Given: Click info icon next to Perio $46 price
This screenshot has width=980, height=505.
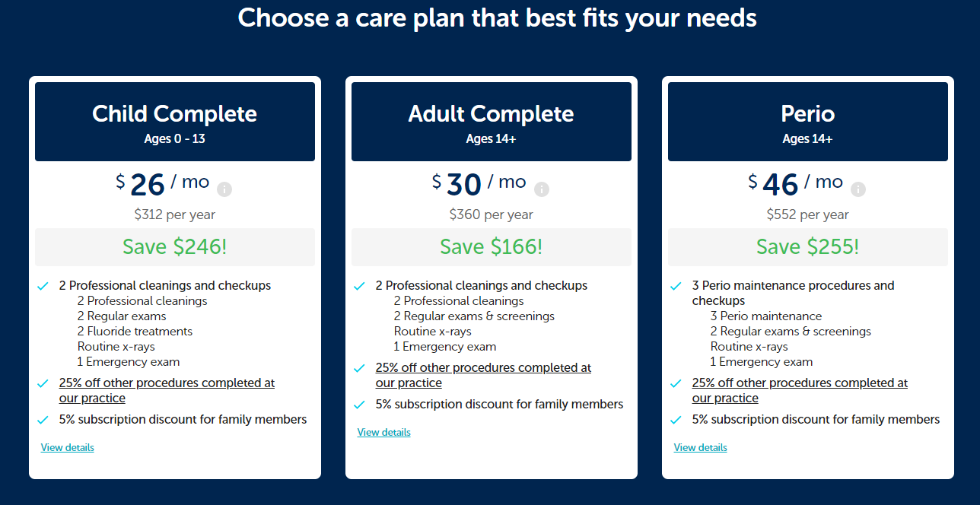Looking at the screenshot, I should pos(857,189).
